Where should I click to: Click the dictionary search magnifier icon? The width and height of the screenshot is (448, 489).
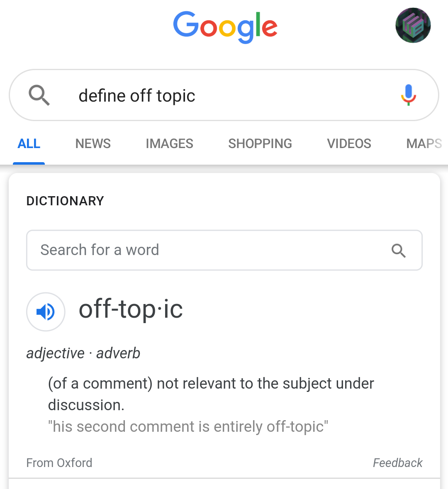pyautogui.click(x=398, y=251)
